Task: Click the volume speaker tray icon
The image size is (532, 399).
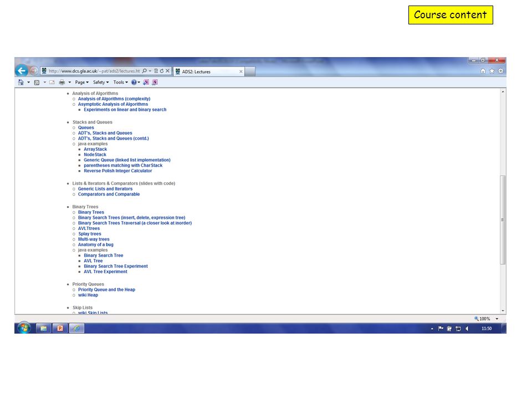Action: point(467,329)
